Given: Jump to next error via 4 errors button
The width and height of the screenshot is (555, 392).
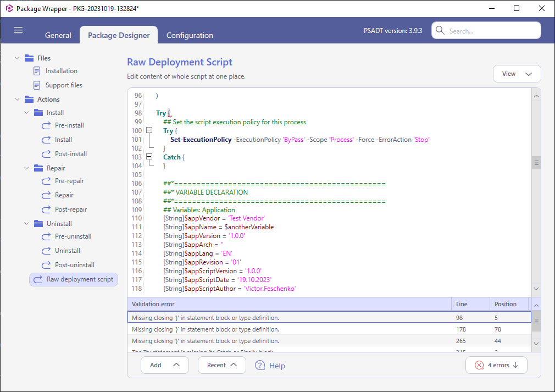Looking at the screenshot, I should tap(496, 365).
